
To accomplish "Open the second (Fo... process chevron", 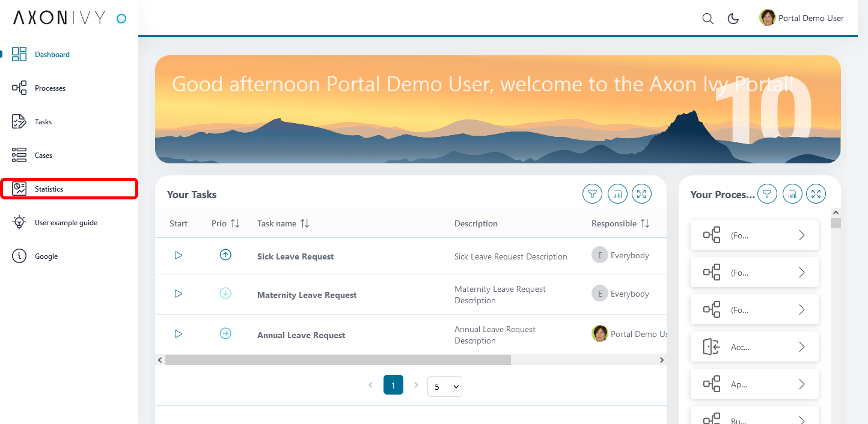I will click(x=802, y=272).
